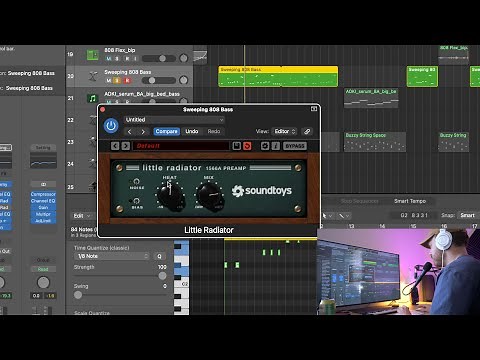Mute the Sweeping 808 Bass track
This screenshot has height=360, width=480.
[109, 80]
